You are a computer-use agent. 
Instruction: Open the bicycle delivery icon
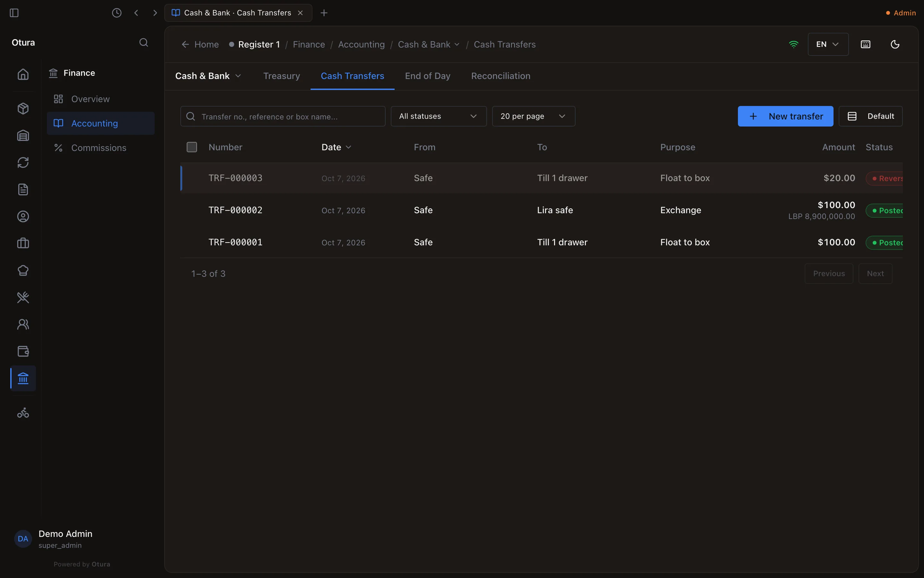pyautogui.click(x=23, y=413)
